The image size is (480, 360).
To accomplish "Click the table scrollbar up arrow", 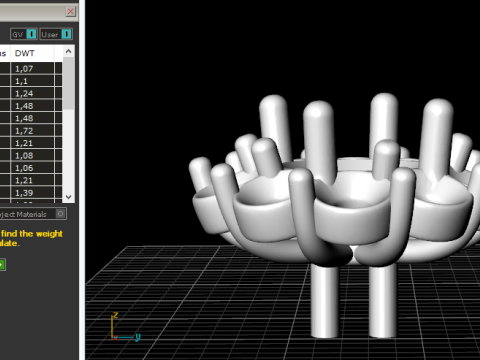I will [x=69, y=51].
